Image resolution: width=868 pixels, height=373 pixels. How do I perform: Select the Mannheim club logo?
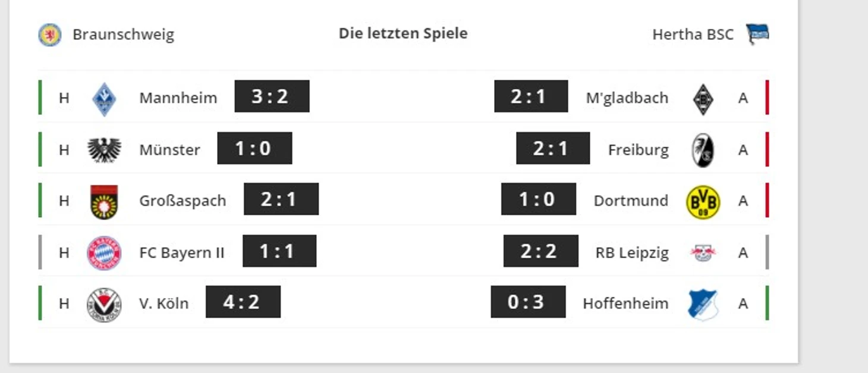[x=104, y=99]
